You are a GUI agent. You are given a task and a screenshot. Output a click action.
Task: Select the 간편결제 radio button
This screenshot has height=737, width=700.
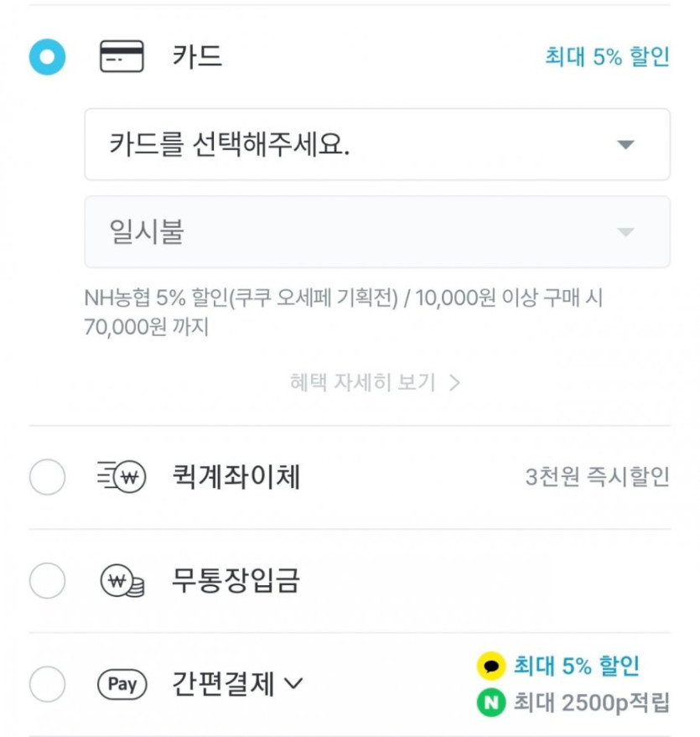point(47,685)
